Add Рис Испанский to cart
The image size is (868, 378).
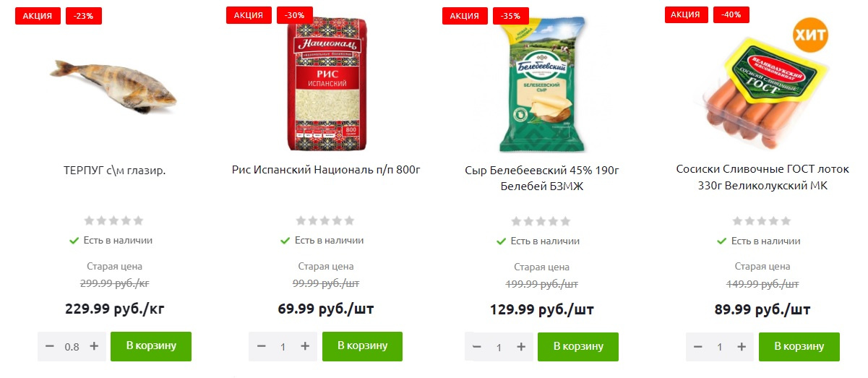coord(362,346)
